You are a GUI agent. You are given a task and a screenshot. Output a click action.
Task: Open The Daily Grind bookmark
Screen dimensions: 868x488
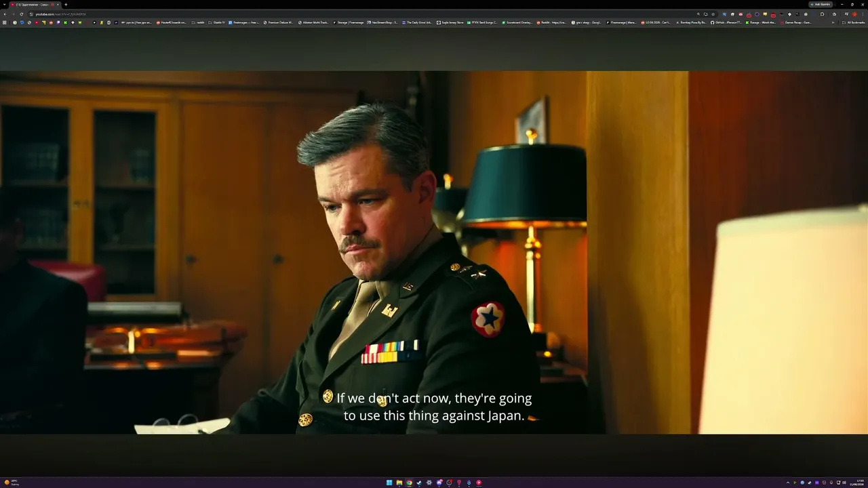click(418, 22)
